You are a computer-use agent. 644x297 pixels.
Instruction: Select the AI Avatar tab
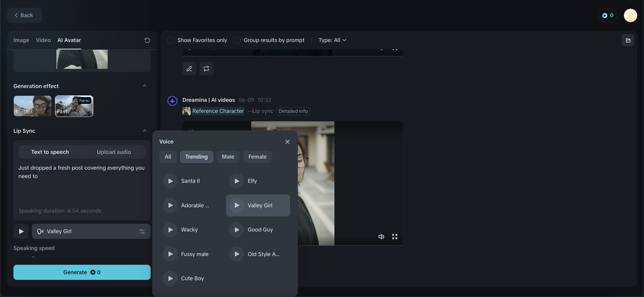tap(69, 40)
